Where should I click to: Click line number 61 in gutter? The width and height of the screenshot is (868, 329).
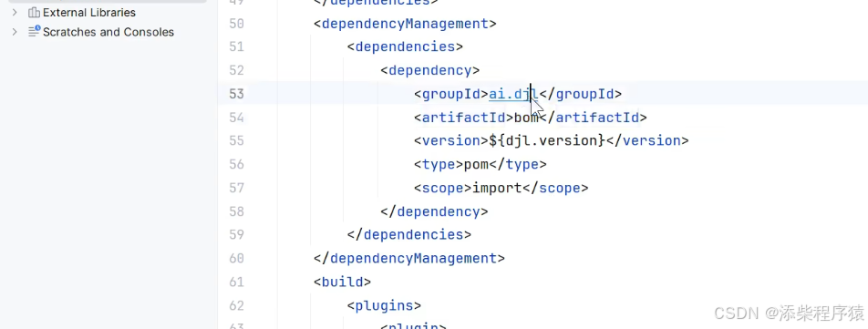coord(236,282)
